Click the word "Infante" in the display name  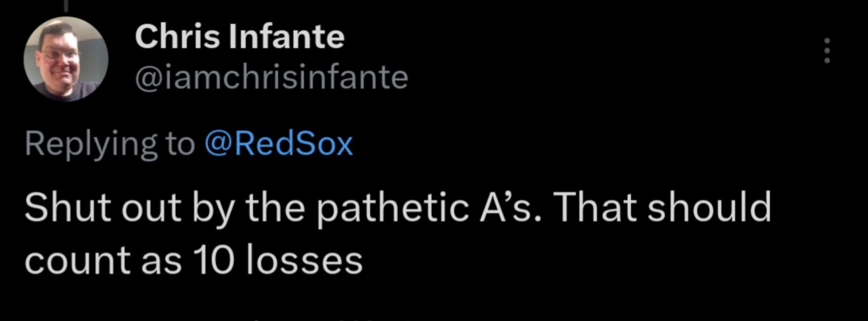coord(287,36)
